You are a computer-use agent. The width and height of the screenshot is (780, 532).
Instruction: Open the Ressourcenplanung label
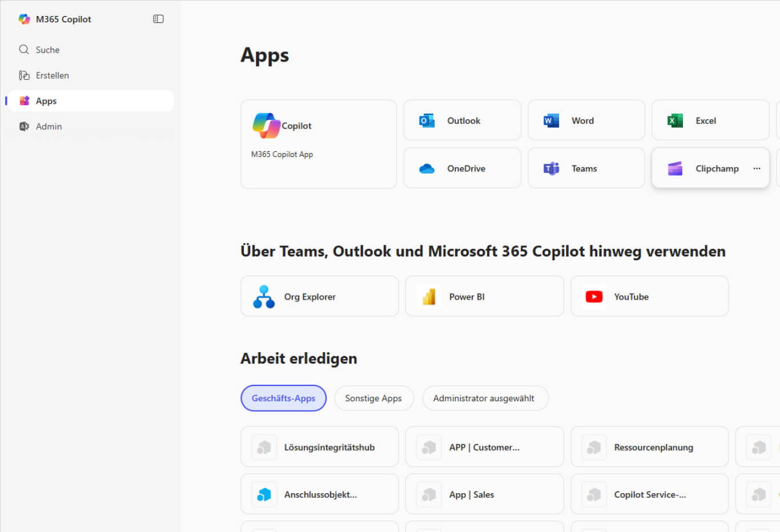654,448
